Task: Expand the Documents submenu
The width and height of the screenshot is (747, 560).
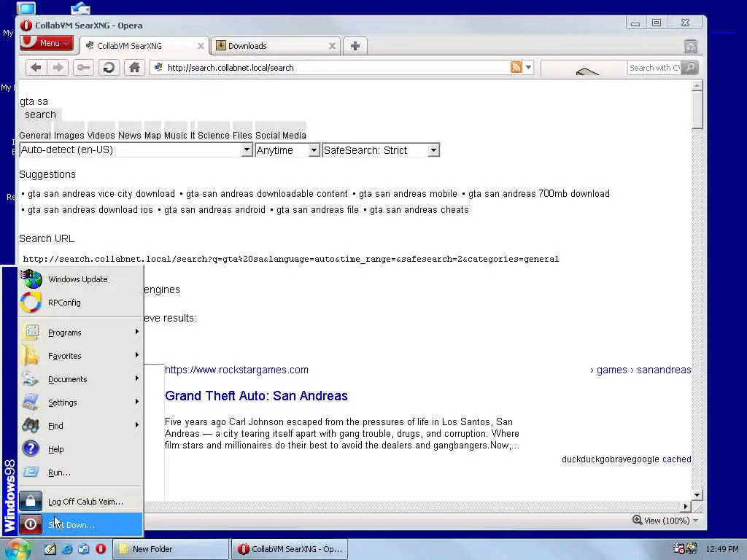Action: click(81, 379)
